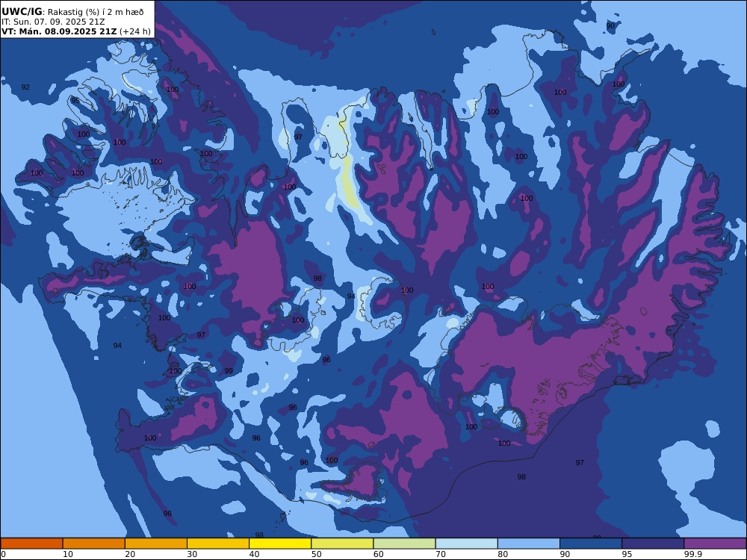Click the purple legend swatch above 99.9

click(x=715, y=544)
